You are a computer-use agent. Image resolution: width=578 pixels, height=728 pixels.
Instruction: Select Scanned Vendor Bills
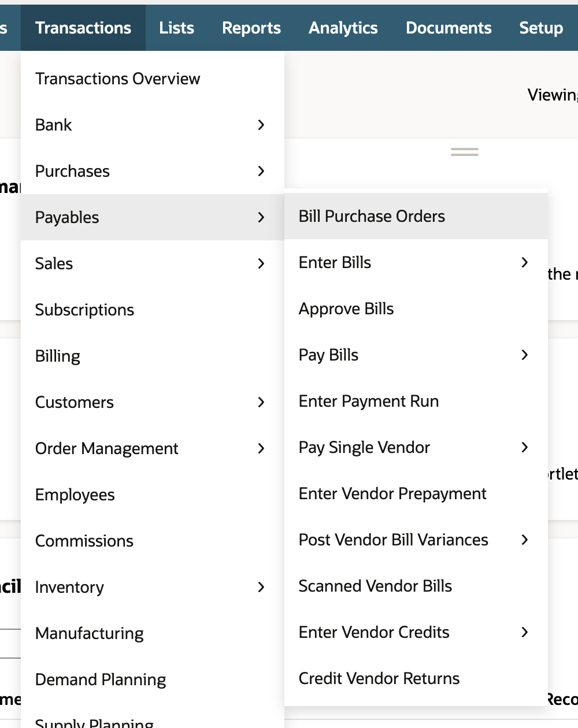(416, 586)
